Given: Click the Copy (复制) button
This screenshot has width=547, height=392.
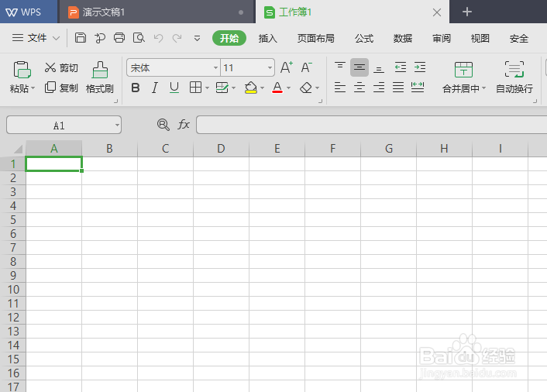Looking at the screenshot, I should point(61,88).
